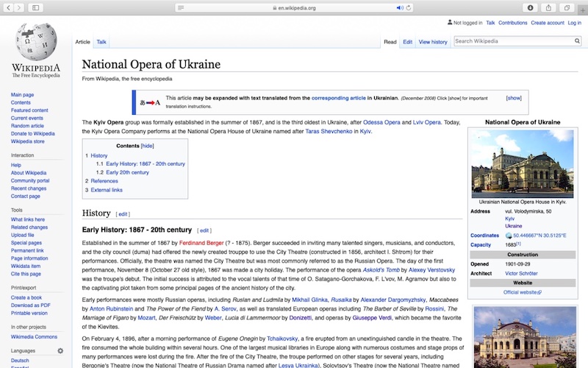Open the Ferdinand Berger red link
This screenshot has height=368, width=588.
coord(201,243)
